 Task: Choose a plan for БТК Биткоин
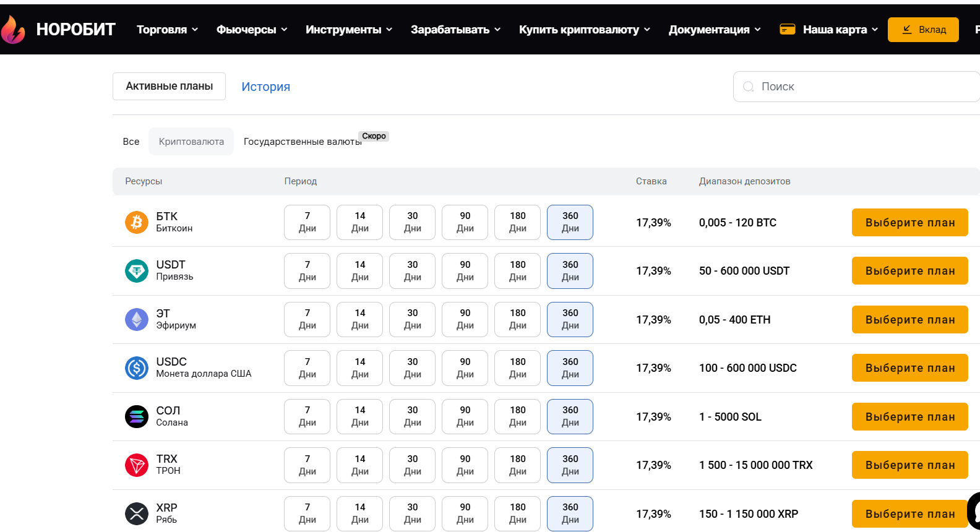909,222
